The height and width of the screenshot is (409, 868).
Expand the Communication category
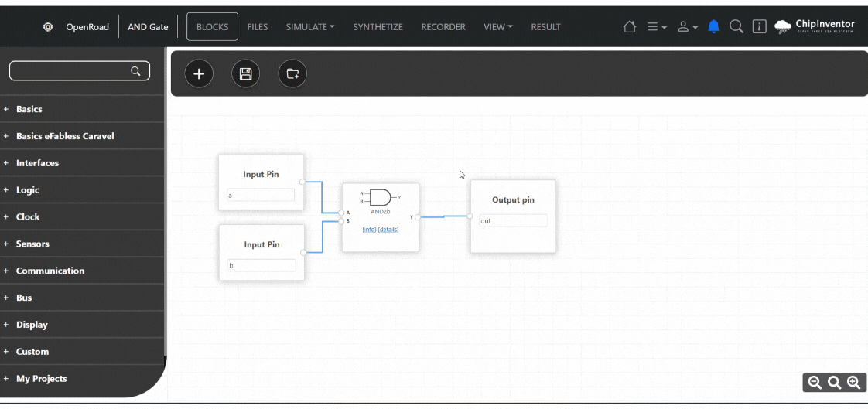pyautogui.click(x=82, y=271)
